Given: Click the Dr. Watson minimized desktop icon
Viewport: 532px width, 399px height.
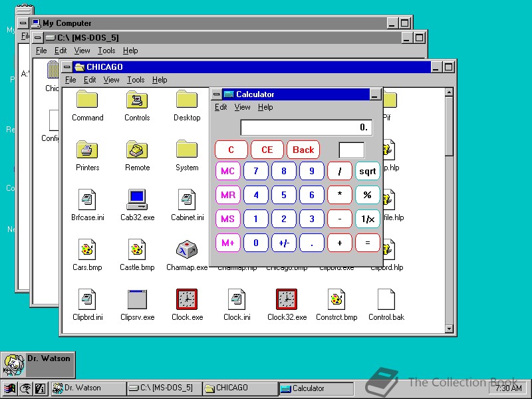Looking at the screenshot, I should coord(38,364).
